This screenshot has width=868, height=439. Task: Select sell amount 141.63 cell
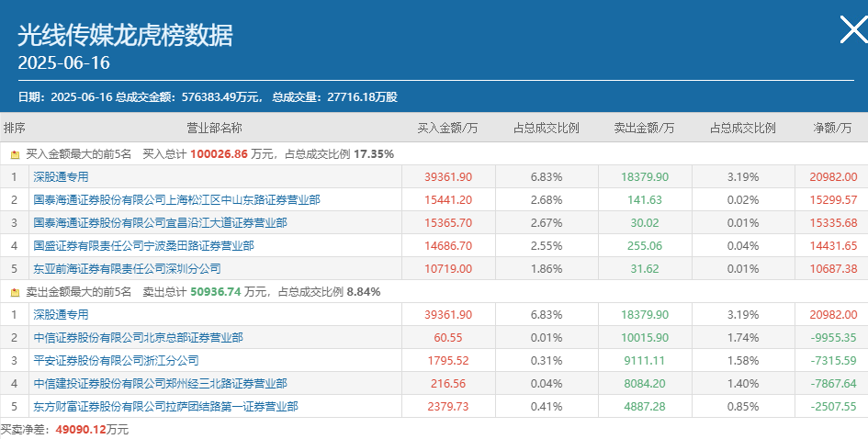click(645, 200)
